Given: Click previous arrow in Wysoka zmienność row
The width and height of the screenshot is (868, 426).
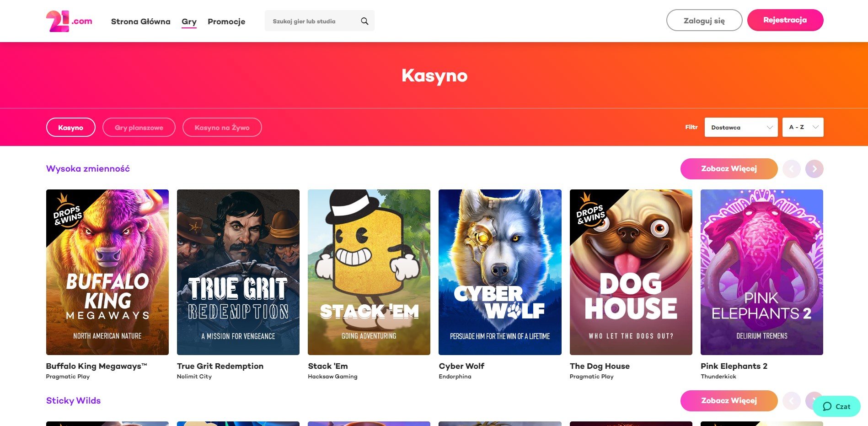Looking at the screenshot, I should [x=791, y=169].
